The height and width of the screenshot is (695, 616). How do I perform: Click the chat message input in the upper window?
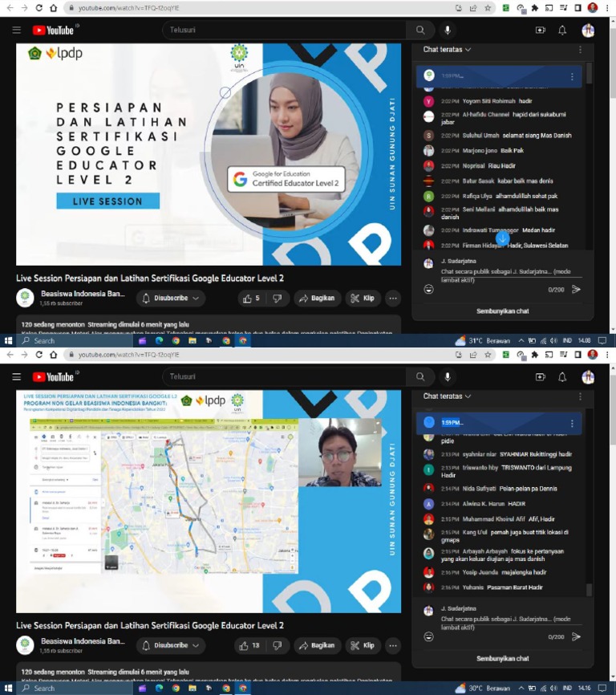coord(511,275)
